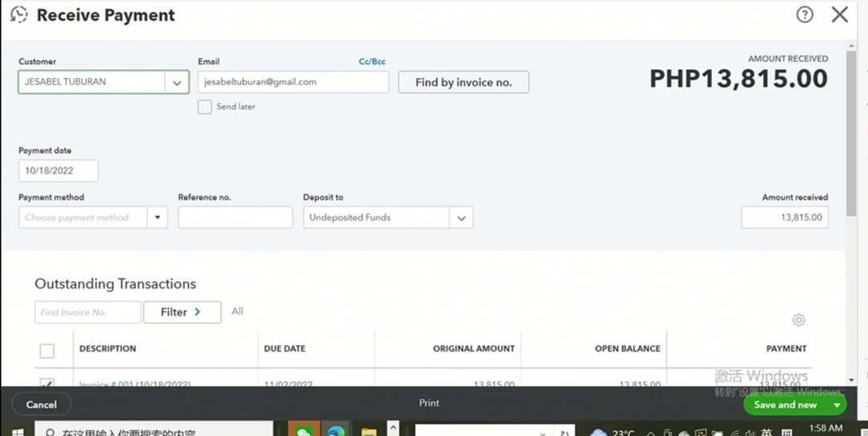
Task: Close the Receive Payment window
Action: tap(840, 14)
